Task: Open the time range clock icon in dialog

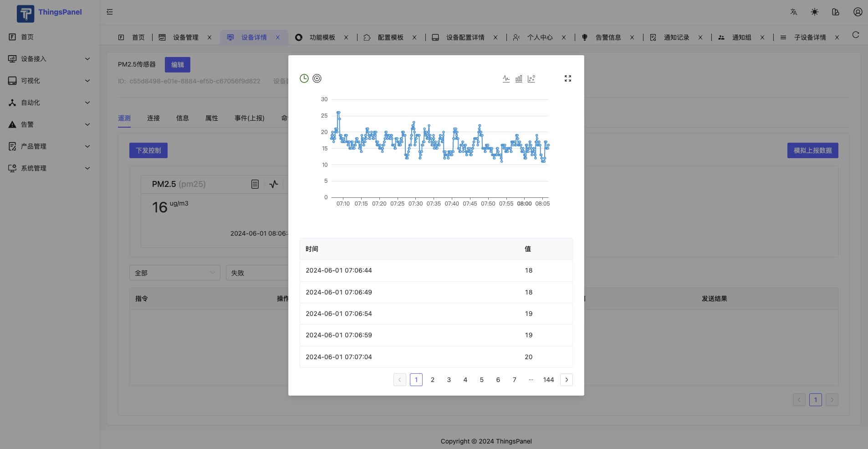Action: tap(304, 78)
